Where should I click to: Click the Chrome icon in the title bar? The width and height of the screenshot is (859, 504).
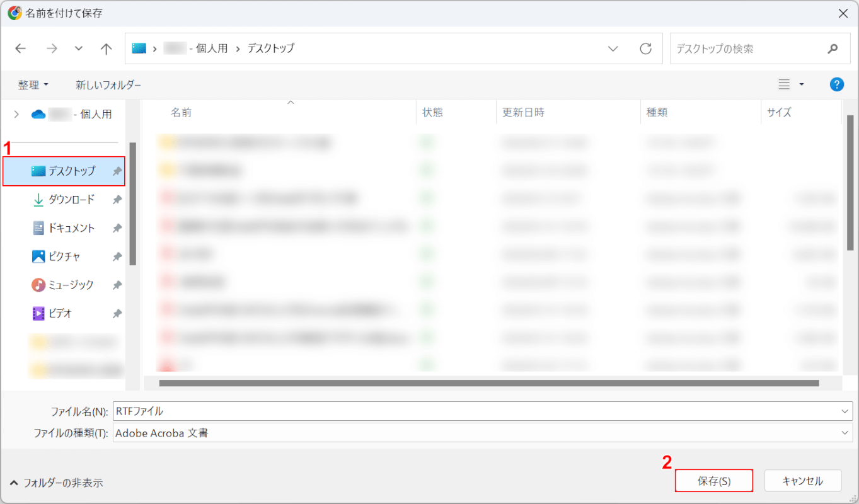tap(15, 13)
